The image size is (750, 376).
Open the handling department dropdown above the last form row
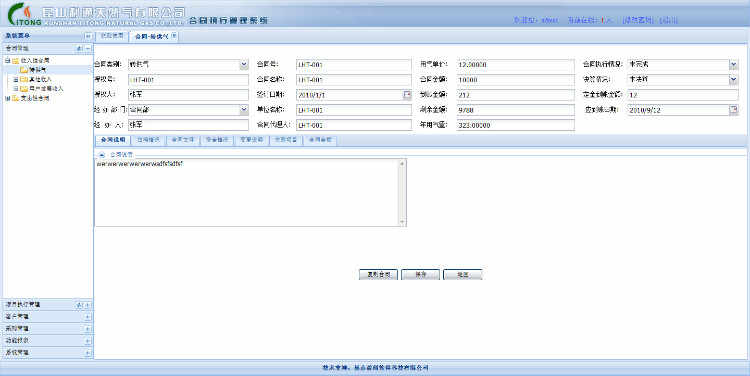coord(244,110)
